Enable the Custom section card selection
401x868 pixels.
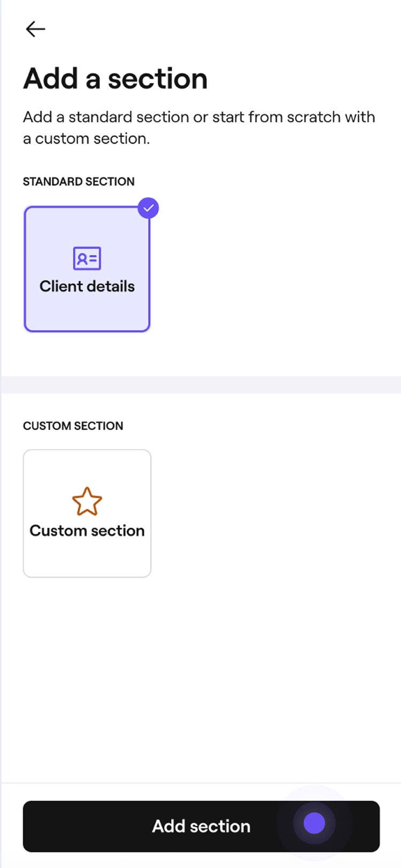point(87,512)
